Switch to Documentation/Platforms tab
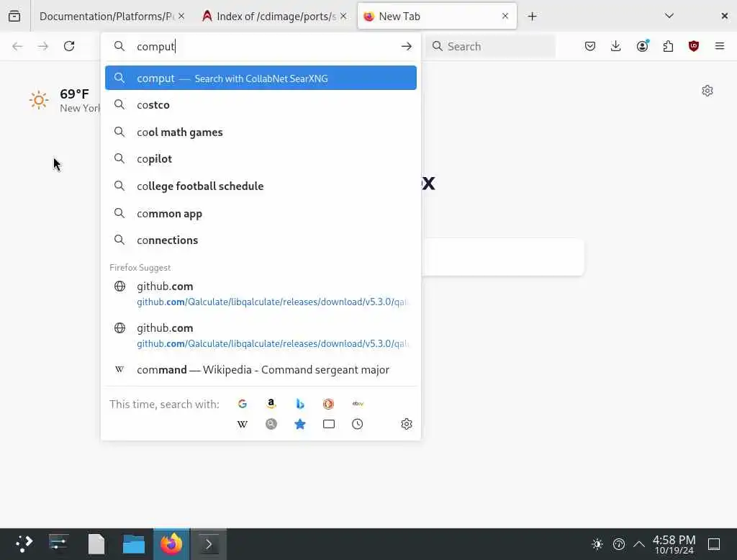This screenshot has height=560, width=737. click(x=107, y=17)
